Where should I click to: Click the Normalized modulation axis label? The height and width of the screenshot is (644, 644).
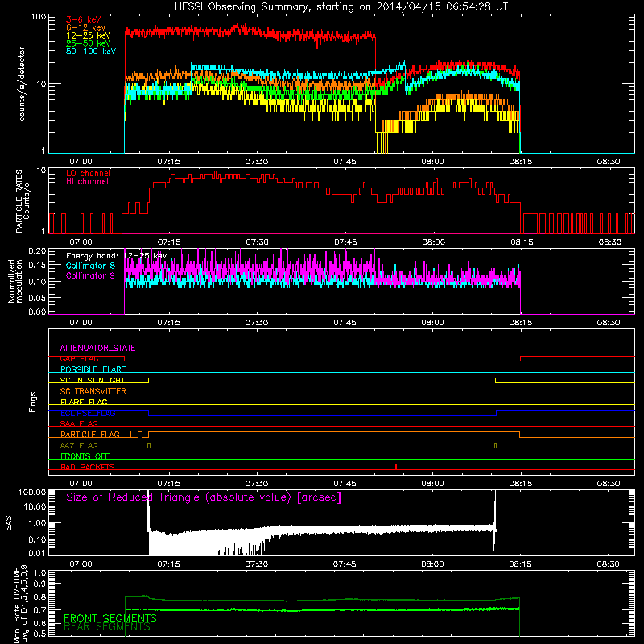pyautogui.click(x=14, y=281)
